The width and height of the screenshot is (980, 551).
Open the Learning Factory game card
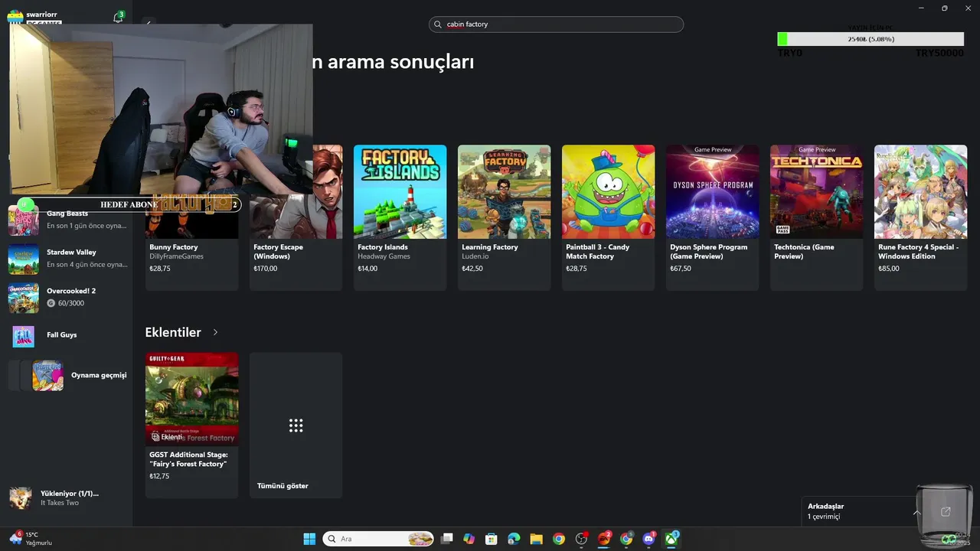pyautogui.click(x=504, y=217)
